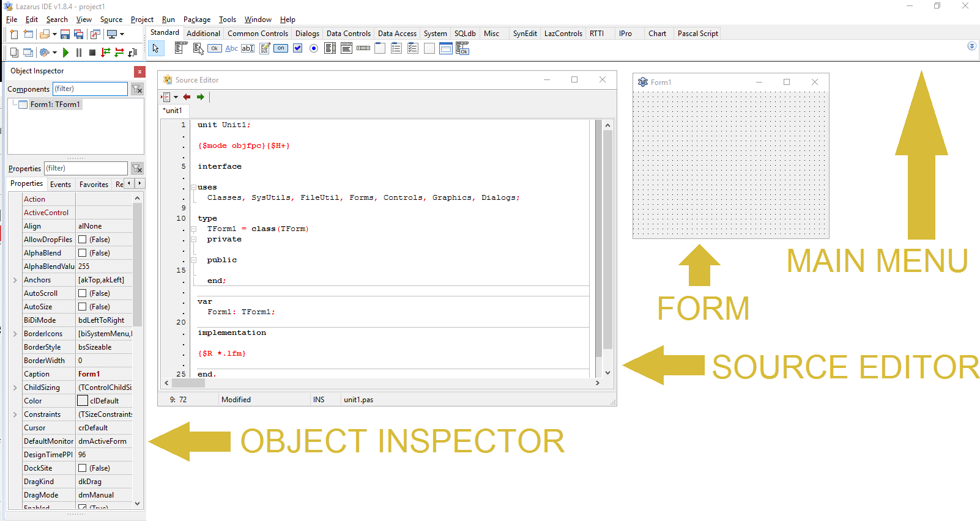Toggle the AlphaBlend checkbox
The image size is (980, 522).
(83, 253)
